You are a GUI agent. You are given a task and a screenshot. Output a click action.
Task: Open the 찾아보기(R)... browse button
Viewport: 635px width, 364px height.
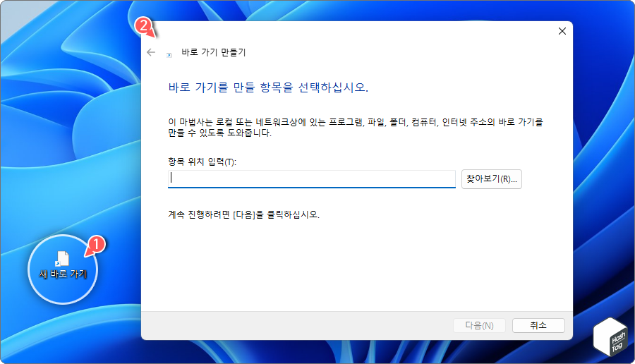491,179
